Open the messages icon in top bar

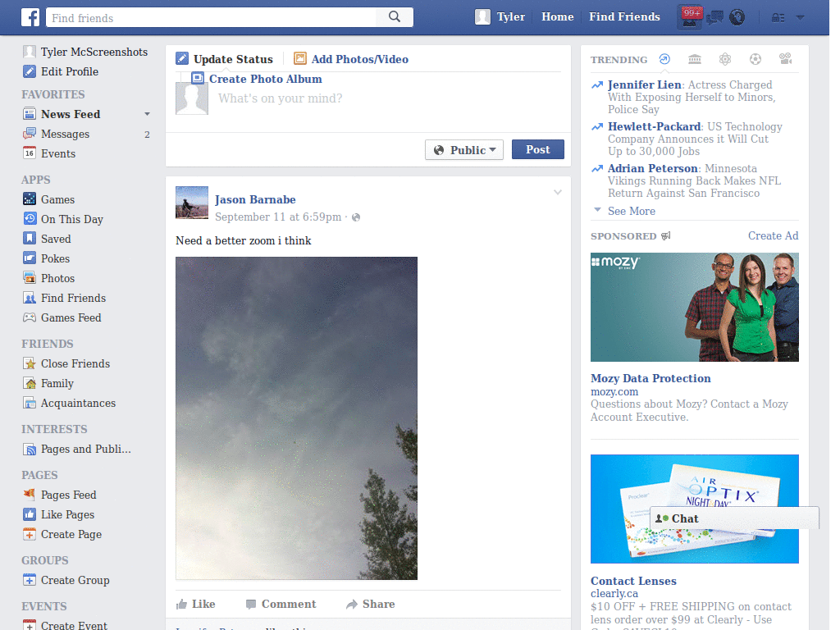tap(714, 18)
